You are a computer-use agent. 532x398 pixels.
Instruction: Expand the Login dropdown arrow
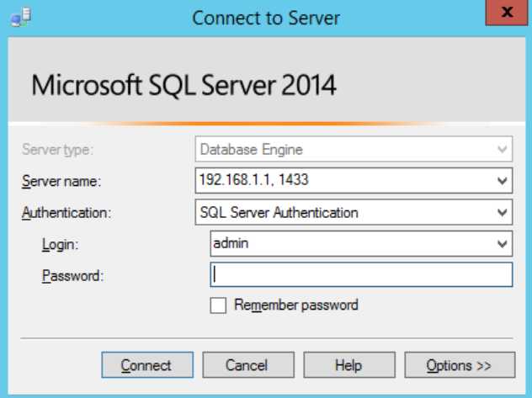[503, 244]
